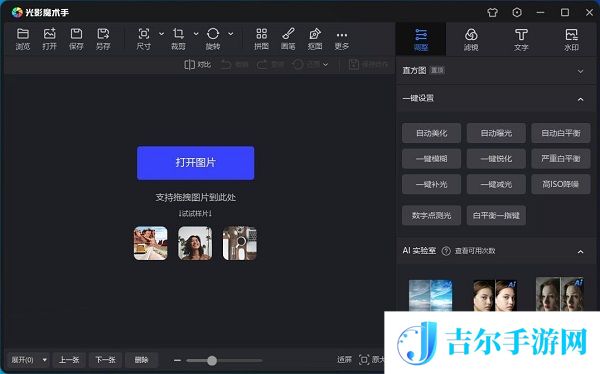Switch to the 滤镜 filter tab
The width and height of the screenshot is (600, 374).
(x=471, y=39)
